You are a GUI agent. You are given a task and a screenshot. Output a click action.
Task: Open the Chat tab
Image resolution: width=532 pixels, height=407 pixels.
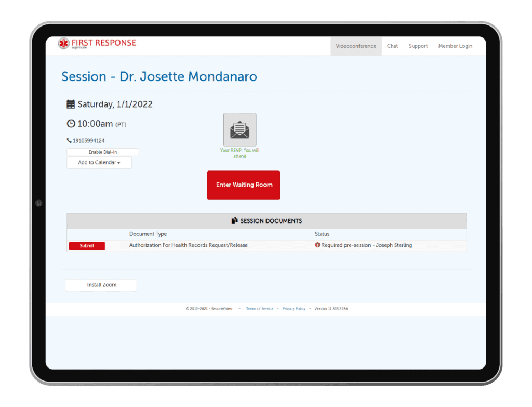[x=392, y=46]
